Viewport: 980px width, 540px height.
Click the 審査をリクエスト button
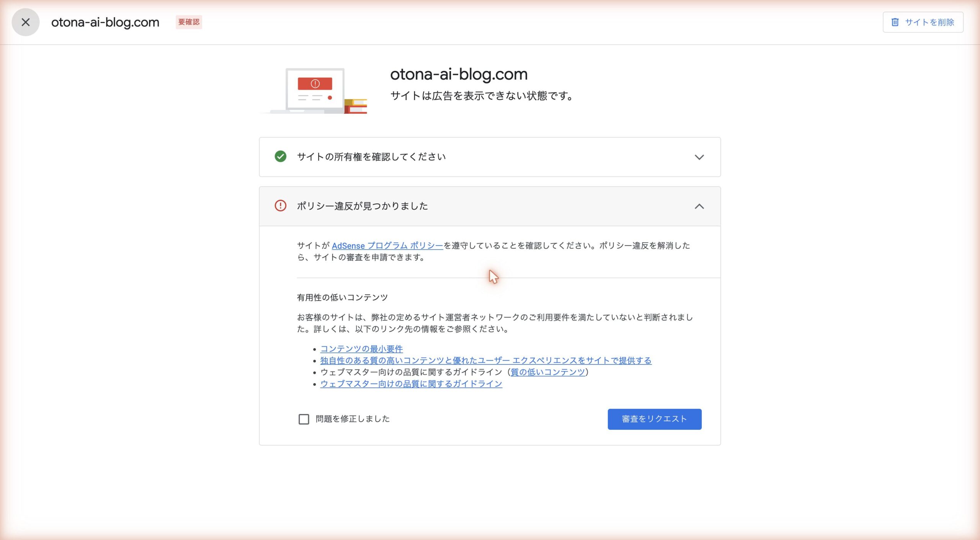655,419
